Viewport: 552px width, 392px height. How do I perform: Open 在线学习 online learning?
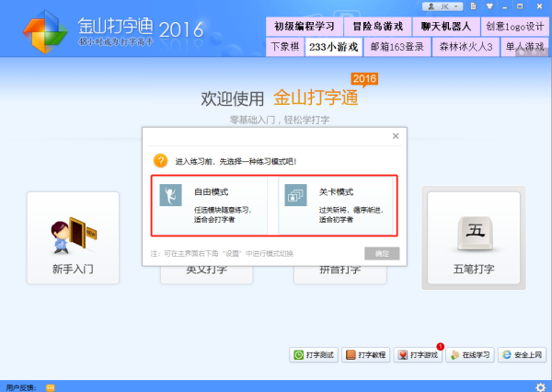(470, 354)
